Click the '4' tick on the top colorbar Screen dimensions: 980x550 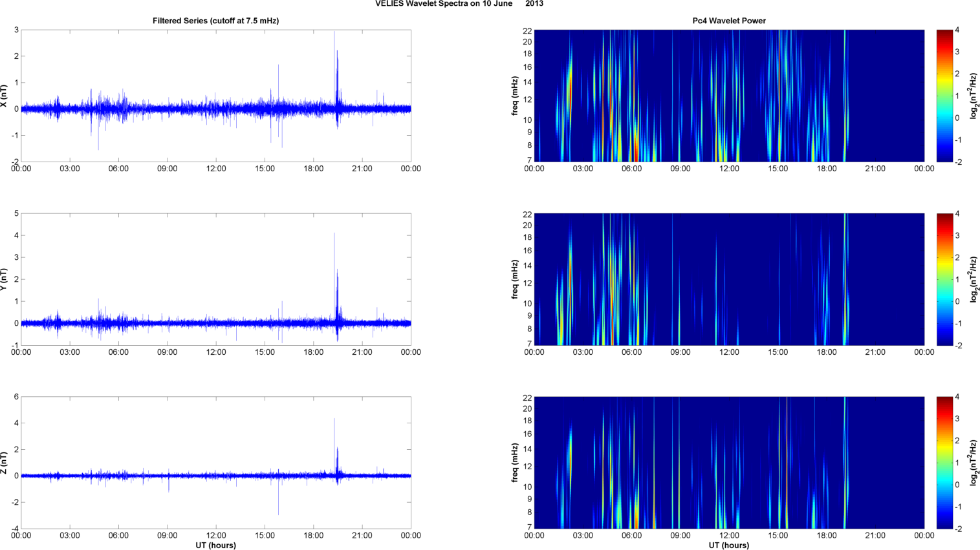click(x=957, y=30)
